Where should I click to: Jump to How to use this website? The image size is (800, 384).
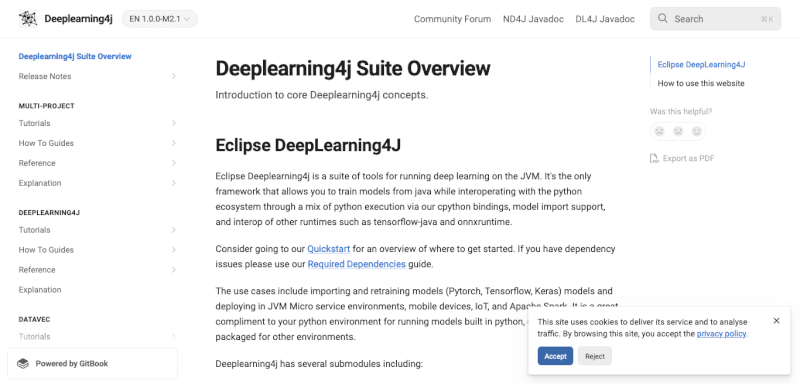point(701,83)
